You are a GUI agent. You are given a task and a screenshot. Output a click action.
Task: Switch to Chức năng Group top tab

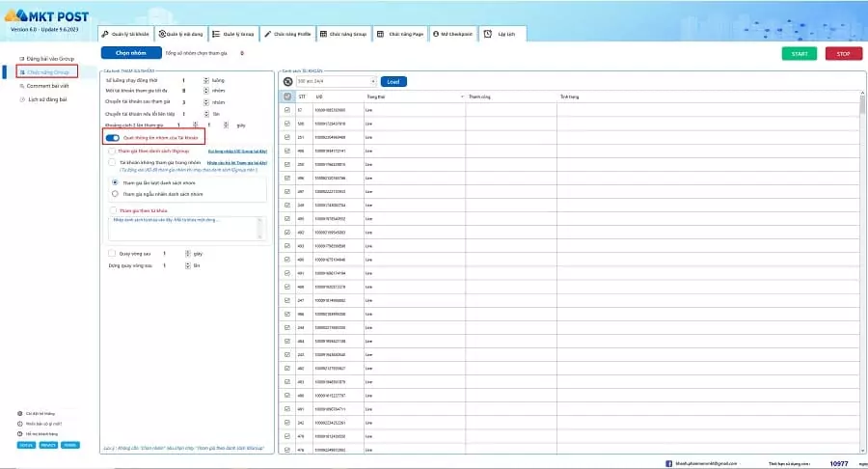point(343,34)
